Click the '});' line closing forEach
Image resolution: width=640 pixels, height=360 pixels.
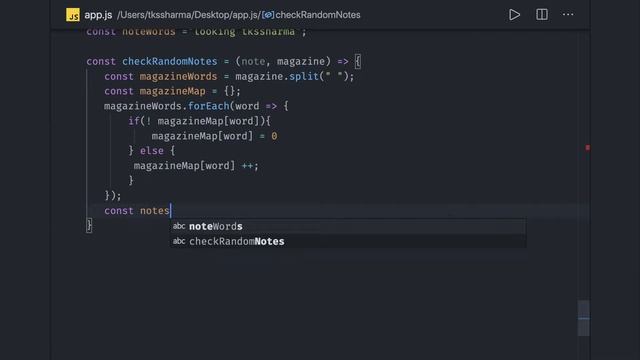coord(113,196)
